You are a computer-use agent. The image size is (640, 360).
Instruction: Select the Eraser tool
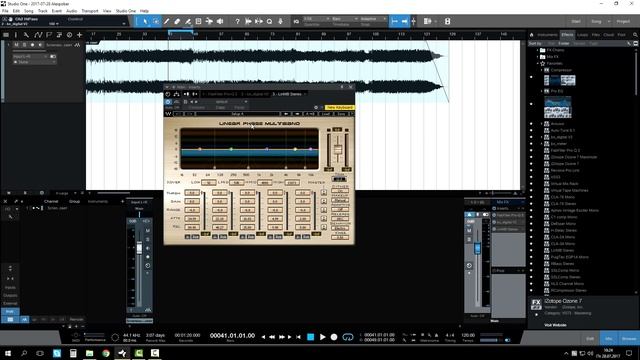[x=177, y=21]
